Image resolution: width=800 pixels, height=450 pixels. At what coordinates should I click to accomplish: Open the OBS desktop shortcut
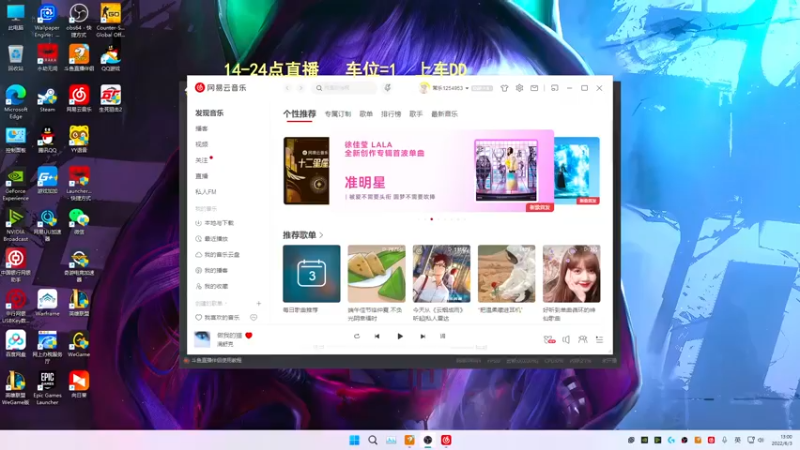(x=79, y=20)
